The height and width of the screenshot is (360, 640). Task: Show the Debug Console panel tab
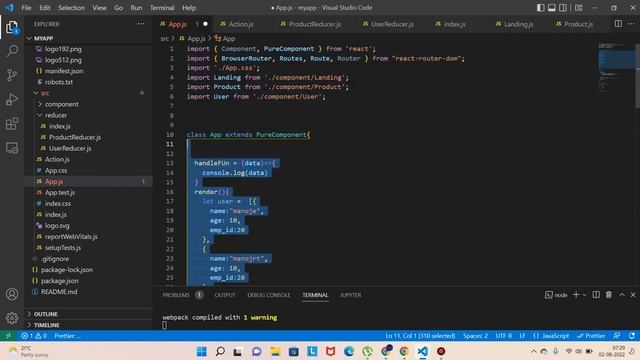point(269,295)
